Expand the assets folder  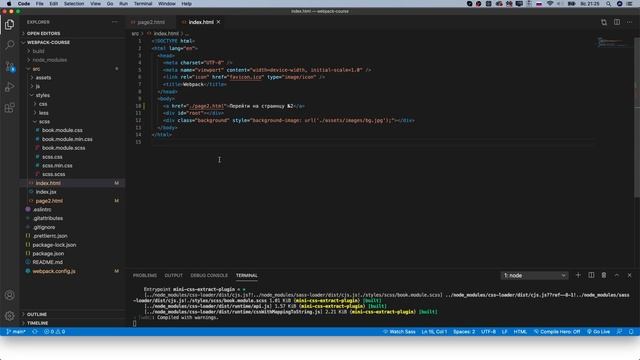coord(43,78)
